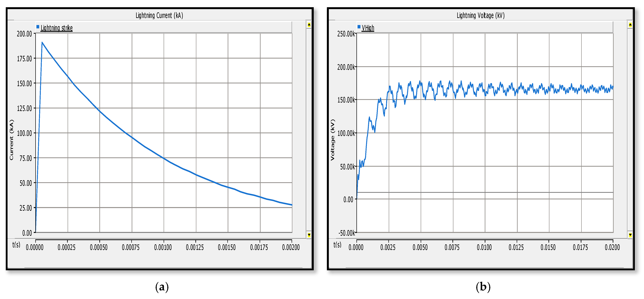Click the Lightning Voltage vertical scrollbar track

[630, 130]
